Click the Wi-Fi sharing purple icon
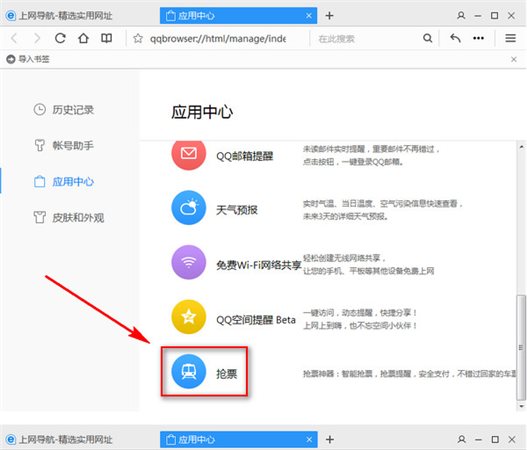Screen dimensions: 527x450 (x=189, y=262)
